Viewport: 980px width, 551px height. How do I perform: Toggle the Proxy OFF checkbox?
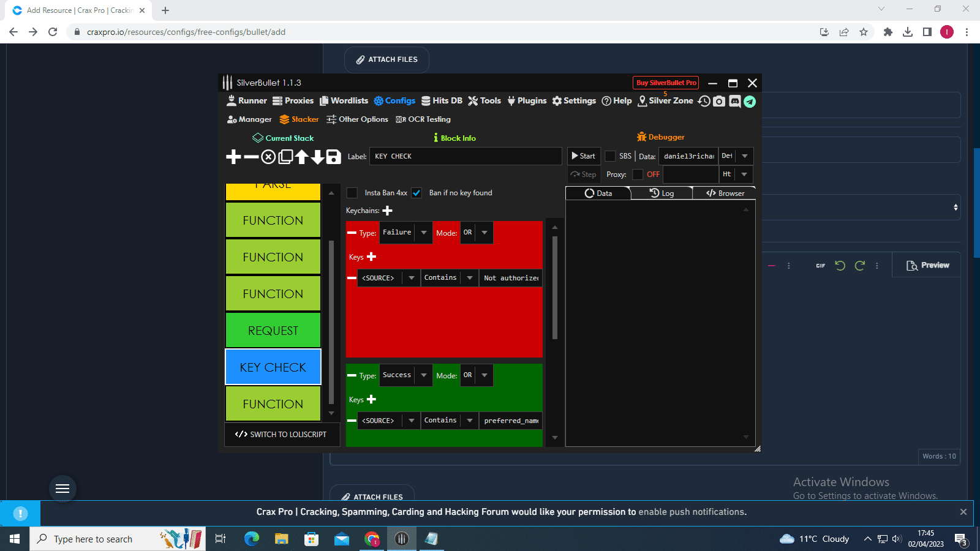tap(638, 174)
